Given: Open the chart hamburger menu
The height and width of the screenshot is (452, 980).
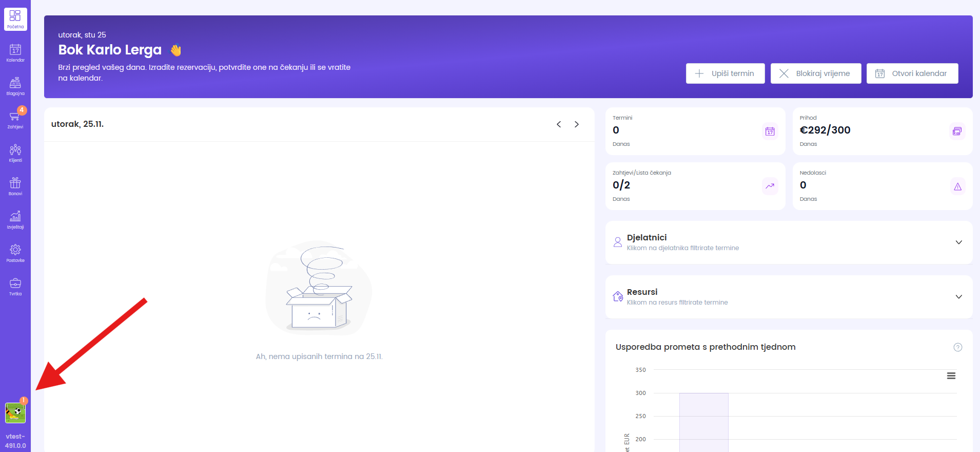Looking at the screenshot, I should (951, 376).
